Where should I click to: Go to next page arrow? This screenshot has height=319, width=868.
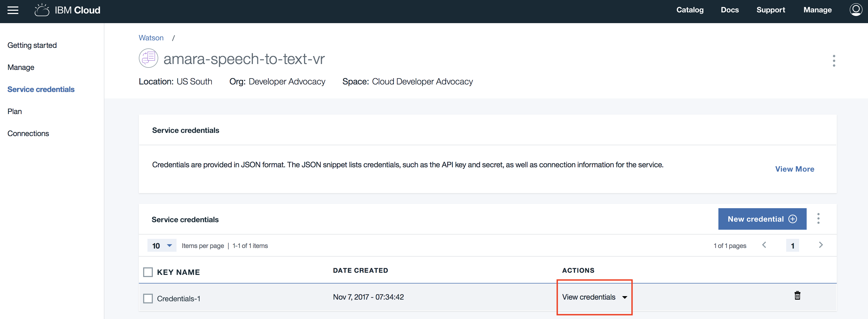tap(820, 245)
